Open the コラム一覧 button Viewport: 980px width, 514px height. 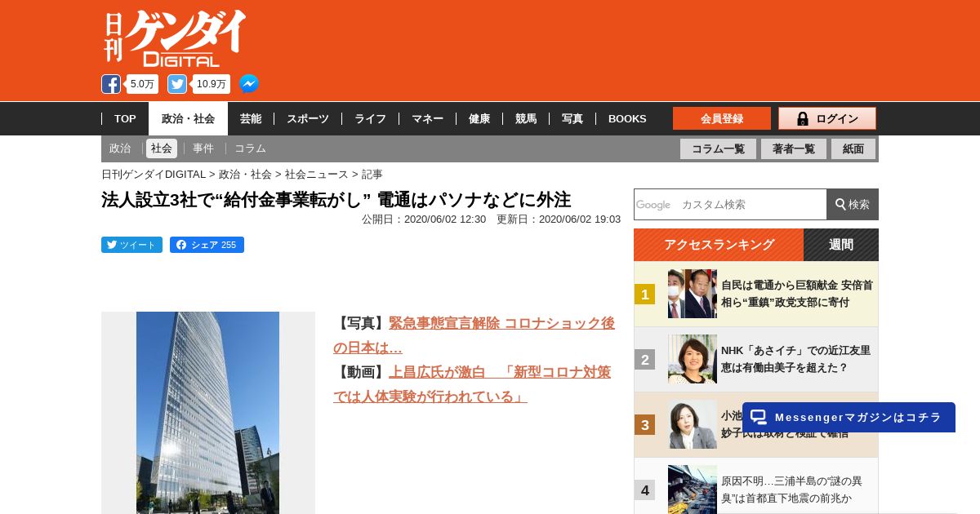coord(718,148)
